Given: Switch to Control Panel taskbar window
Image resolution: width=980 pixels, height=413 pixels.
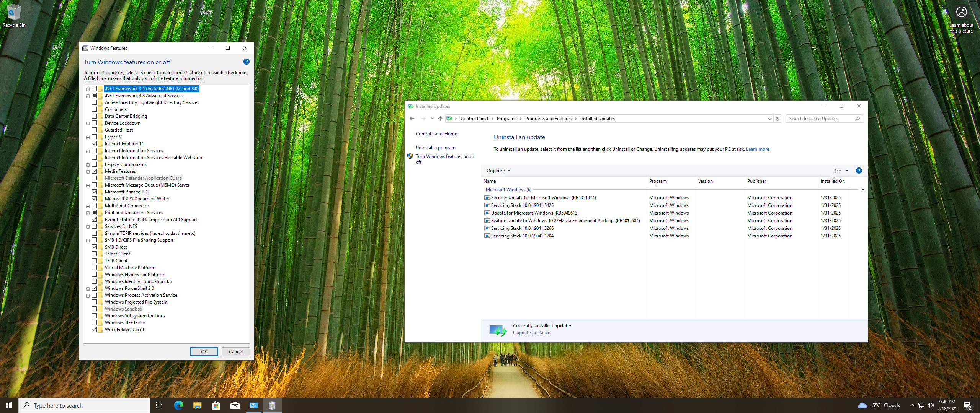Looking at the screenshot, I should 253,405.
